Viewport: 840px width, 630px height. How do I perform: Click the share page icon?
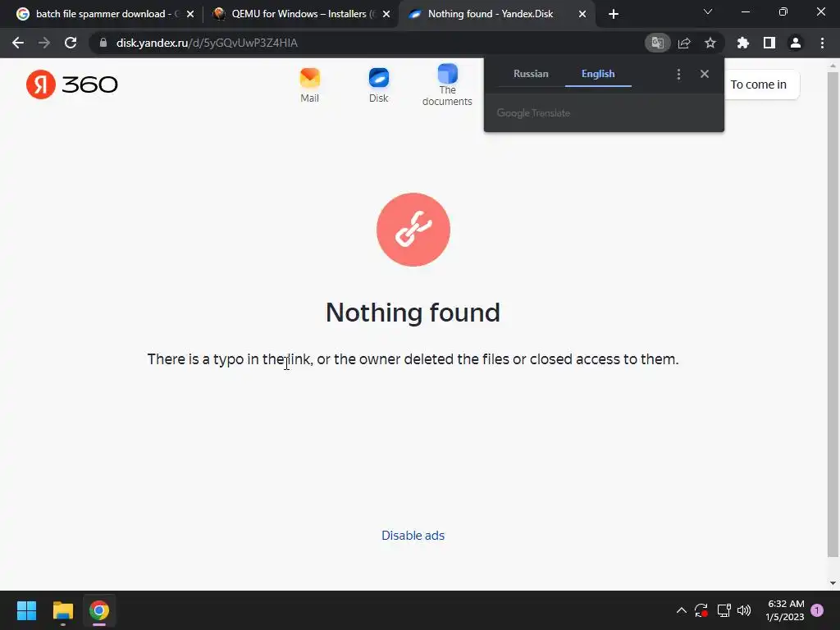point(684,43)
